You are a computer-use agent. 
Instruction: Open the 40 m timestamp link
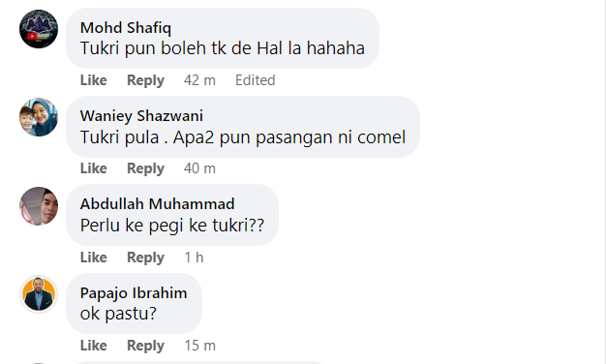(x=199, y=168)
